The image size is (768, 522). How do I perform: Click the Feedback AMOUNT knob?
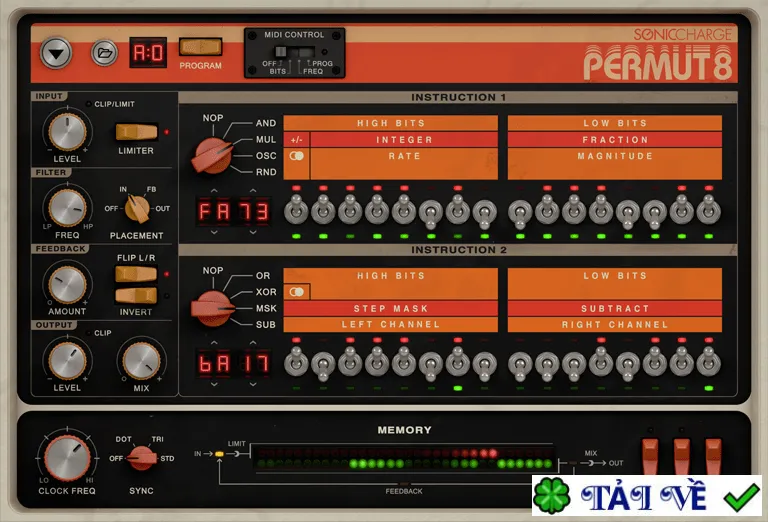(x=68, y=285)
